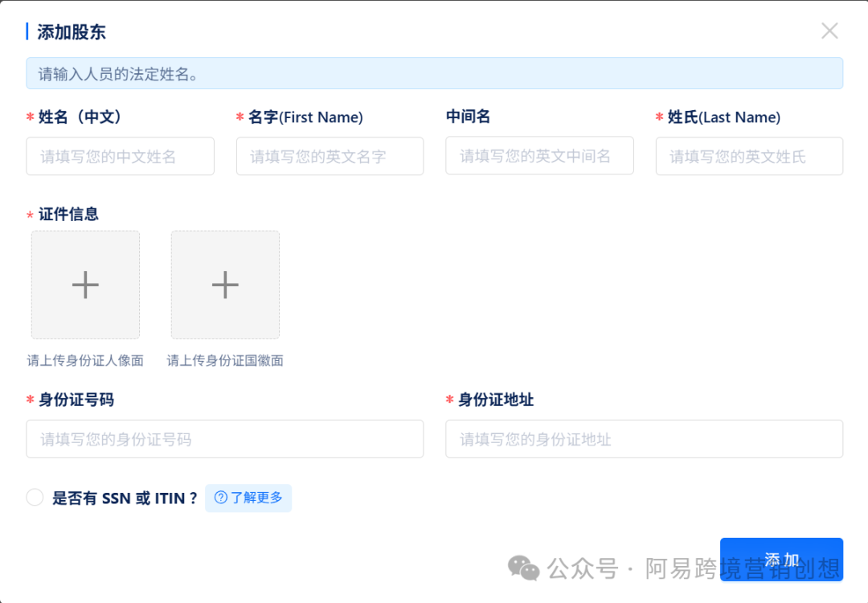Select the hint banner asking for legal name

pos(434,73)
